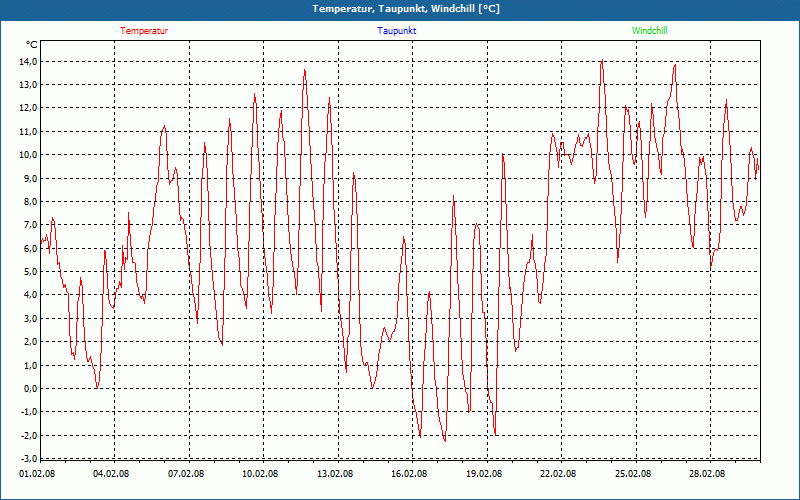The width and height of the screenshot is (800, 500).
Task: Click the green Windchill legend label
Action: [649, 31]
